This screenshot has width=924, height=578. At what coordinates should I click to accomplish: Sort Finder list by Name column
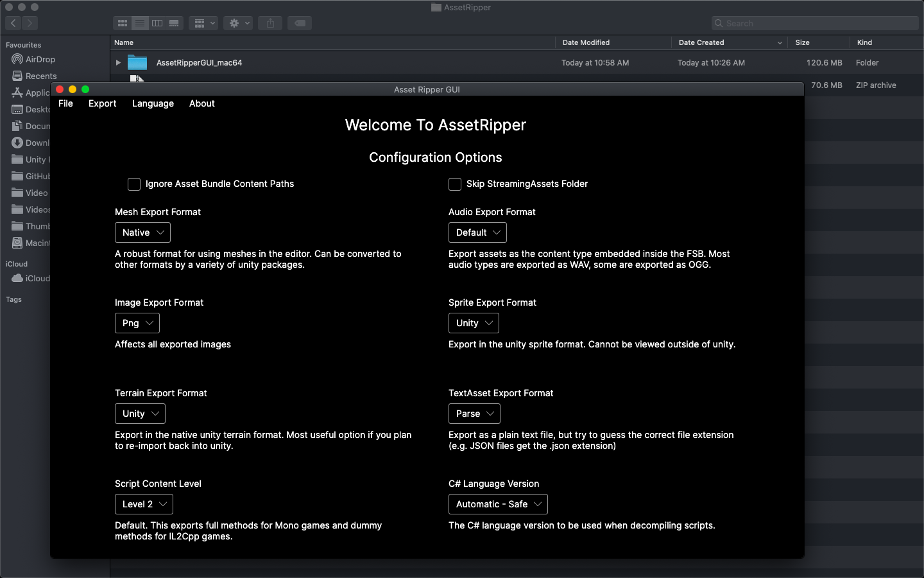(x=332, y=42)
